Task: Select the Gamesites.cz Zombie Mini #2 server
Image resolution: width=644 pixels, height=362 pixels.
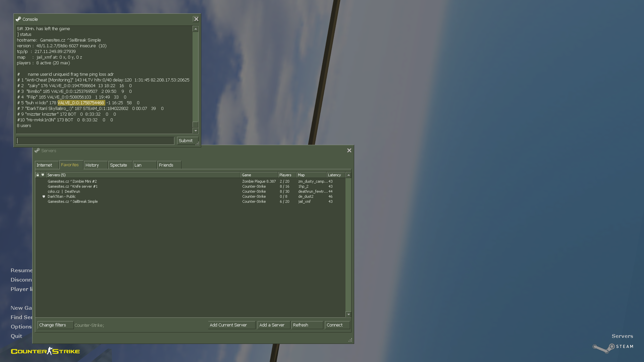Action: point(190,181)
